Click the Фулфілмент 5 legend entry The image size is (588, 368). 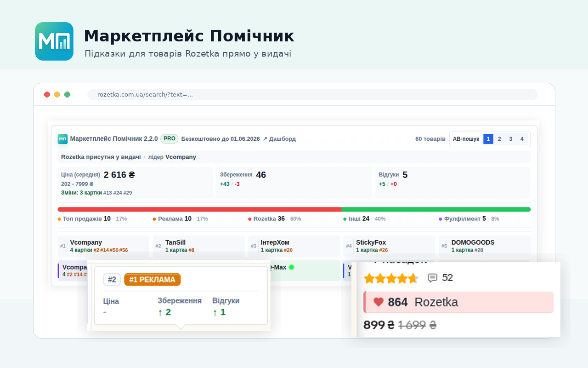point(469,219)
